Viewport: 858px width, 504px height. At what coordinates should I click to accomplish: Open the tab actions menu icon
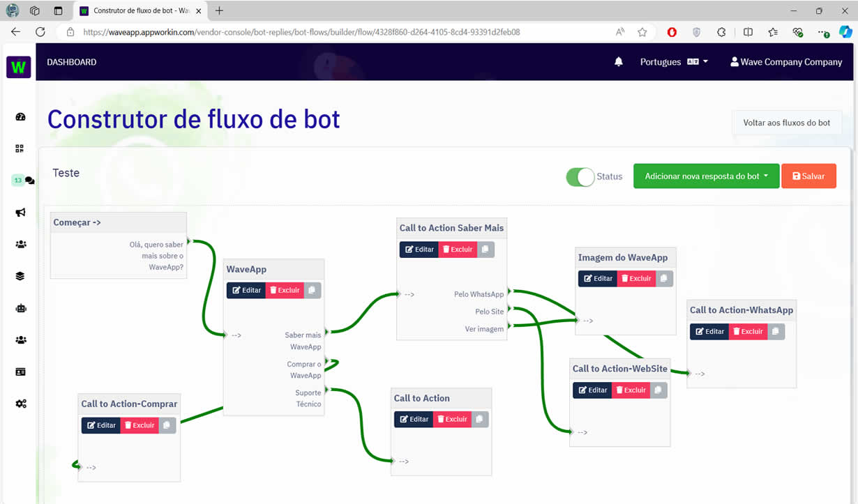58,10
